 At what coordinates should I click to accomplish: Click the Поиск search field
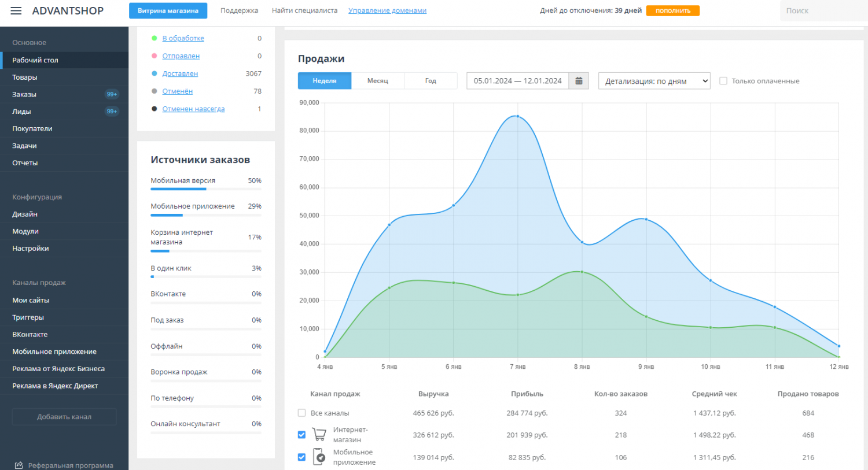point(822,10)
